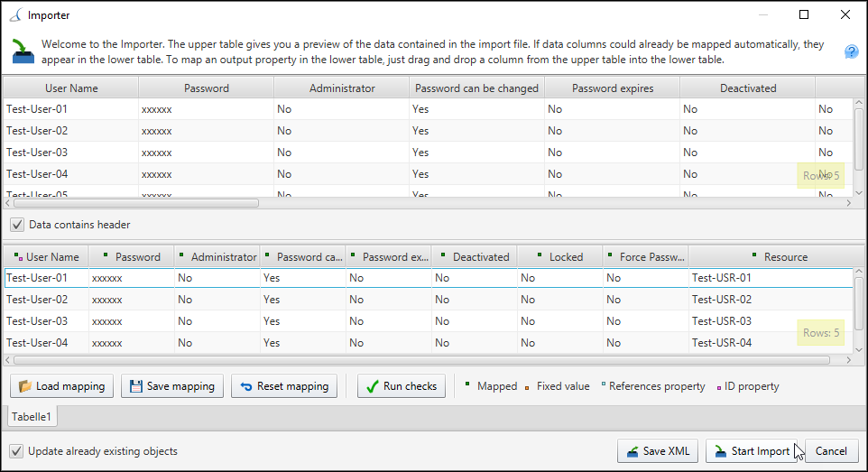Click the Resource column header
Screen dimensions: 868x472
coord(778,257)
